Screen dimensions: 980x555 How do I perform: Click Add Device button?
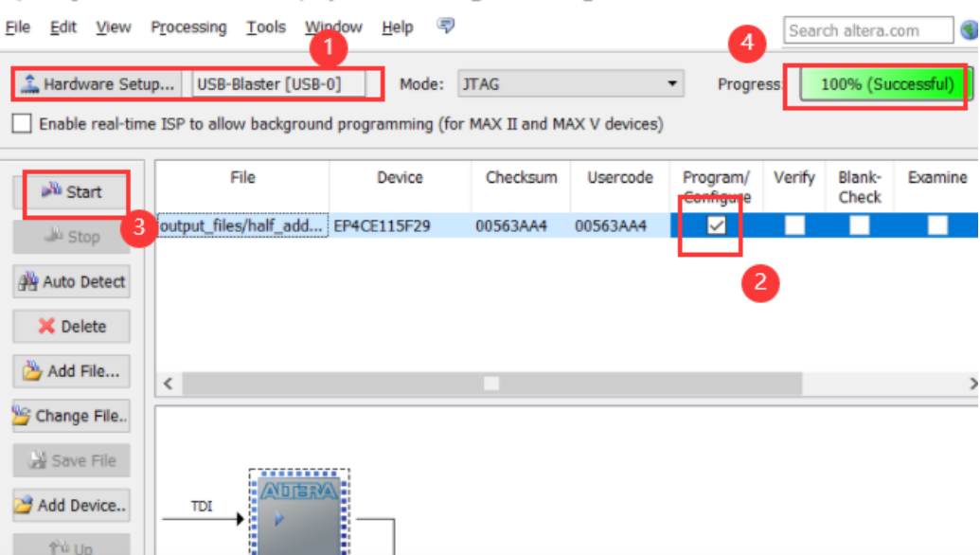tap(72, 506)
